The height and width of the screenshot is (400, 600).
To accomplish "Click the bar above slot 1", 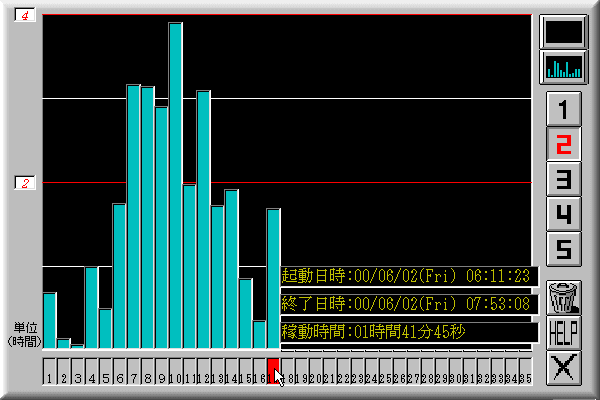I will (50, 321).
